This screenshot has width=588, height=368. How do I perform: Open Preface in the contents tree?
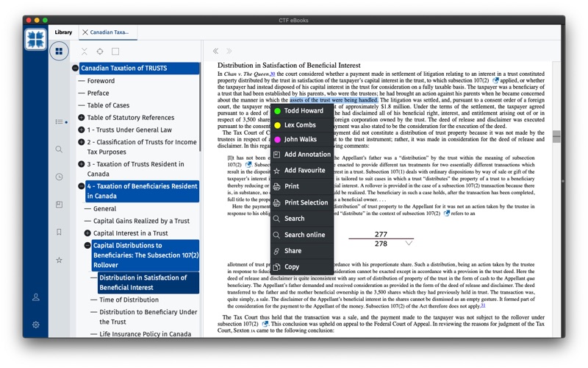pos(98,93)
